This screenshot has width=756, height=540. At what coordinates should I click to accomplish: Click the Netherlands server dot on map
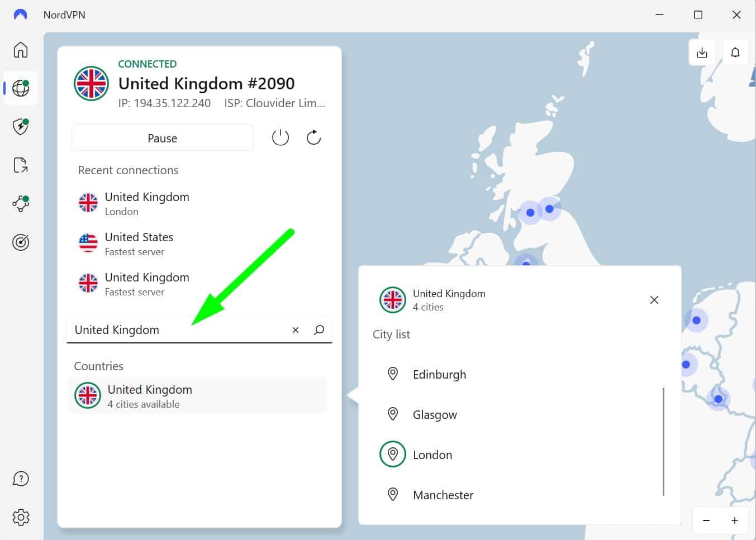(x=696, y=320)
